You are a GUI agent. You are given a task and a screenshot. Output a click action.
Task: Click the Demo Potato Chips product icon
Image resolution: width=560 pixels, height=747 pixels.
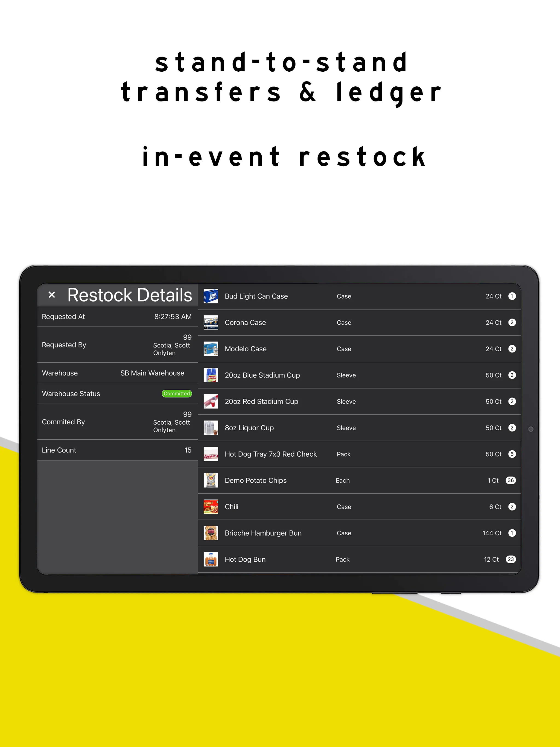tap(210, 481)
